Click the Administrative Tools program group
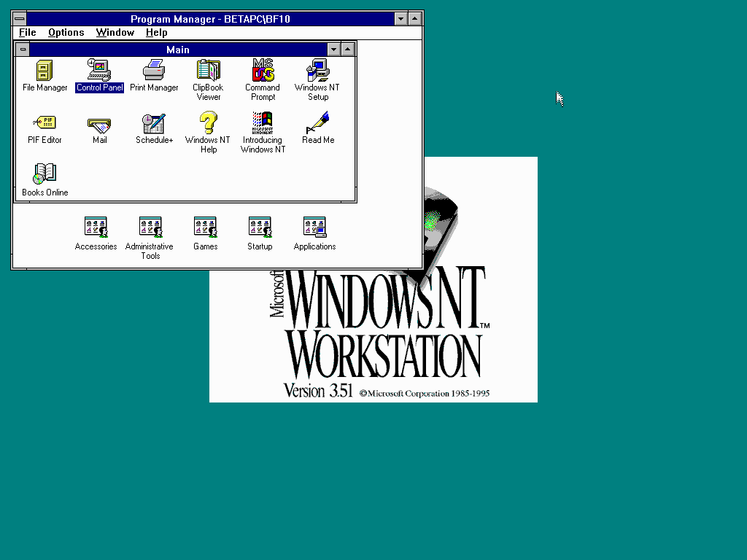This screenshot has height=560, width=747. [150, 228]
